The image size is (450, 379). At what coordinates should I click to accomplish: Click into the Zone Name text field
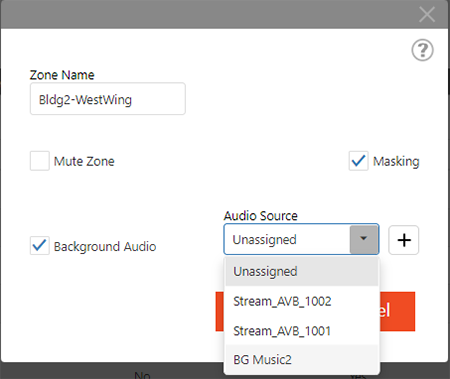click(x=108, y=99)
